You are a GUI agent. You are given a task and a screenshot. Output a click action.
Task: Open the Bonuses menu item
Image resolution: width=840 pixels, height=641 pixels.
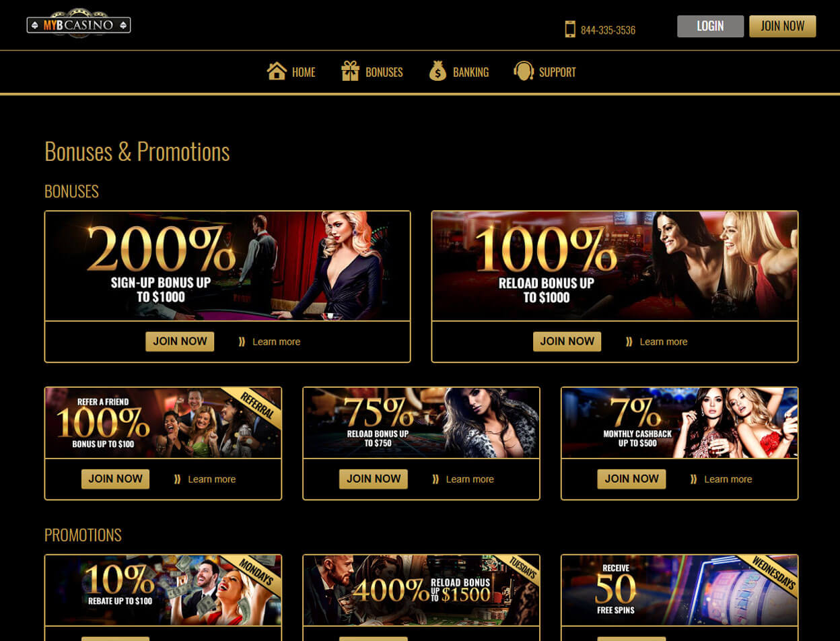click(384, 72)
